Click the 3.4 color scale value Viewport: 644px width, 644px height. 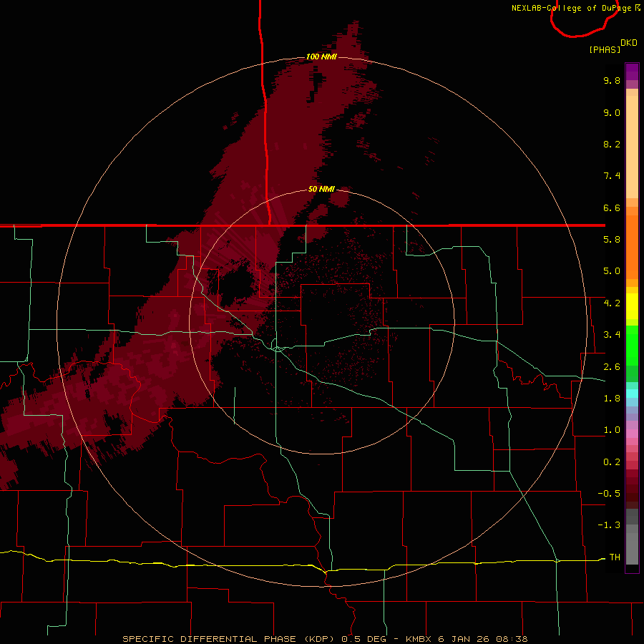[612, 335]
